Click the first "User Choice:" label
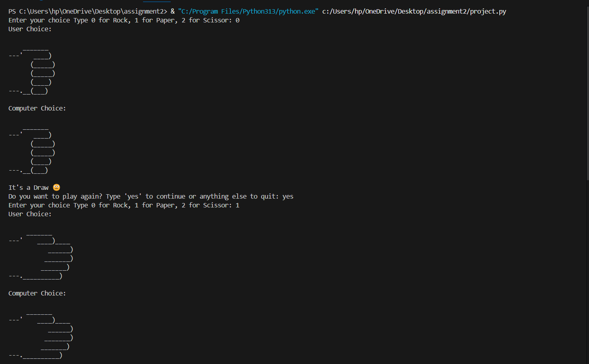 (30, 29)
